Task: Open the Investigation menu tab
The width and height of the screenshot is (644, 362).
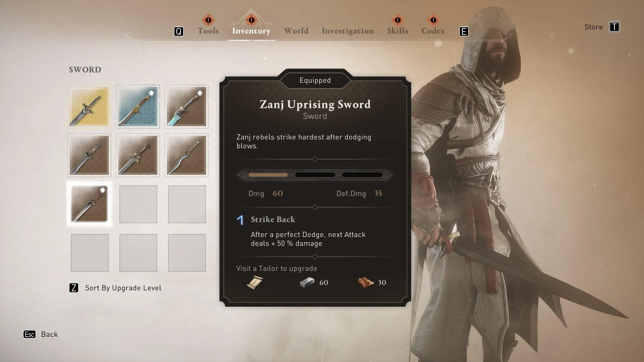Action: (347, 31)
